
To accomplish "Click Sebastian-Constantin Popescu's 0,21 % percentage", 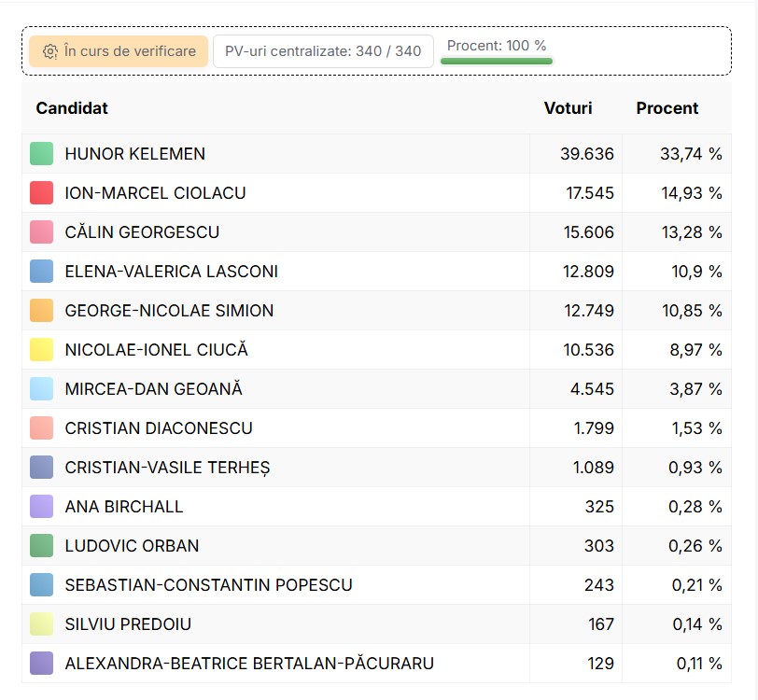I will [696, 585].
